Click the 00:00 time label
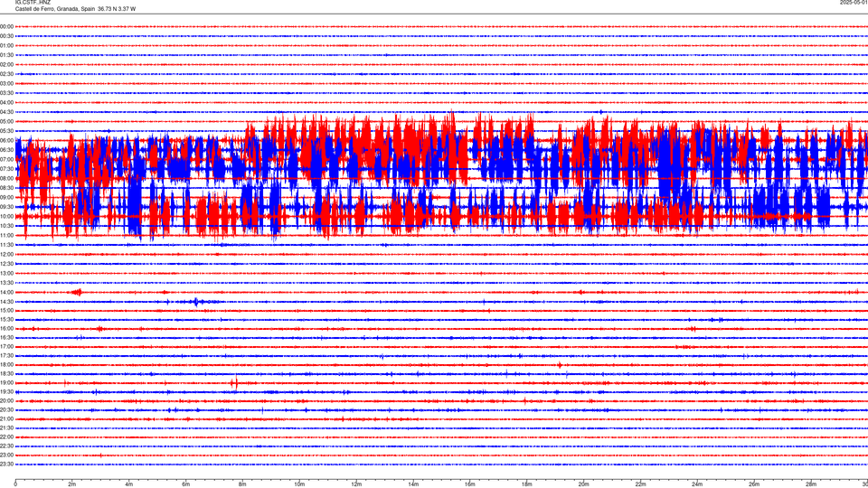 tap(6, 26)
